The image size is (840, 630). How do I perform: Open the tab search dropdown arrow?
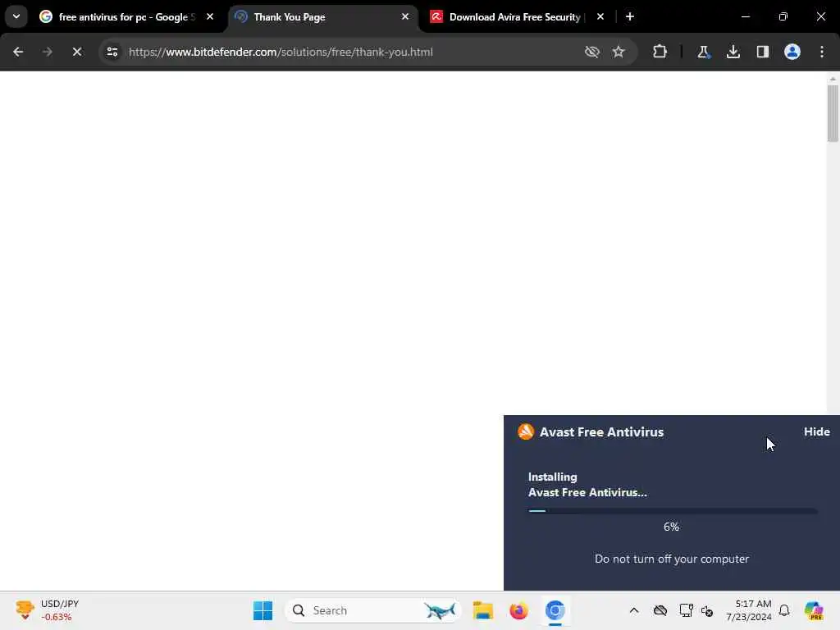[x=16, y=16]
